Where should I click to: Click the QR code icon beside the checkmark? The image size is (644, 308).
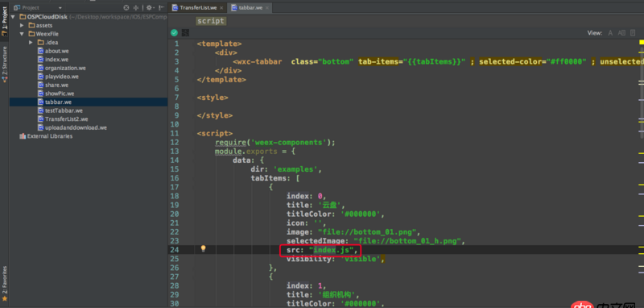click(185, 33)
